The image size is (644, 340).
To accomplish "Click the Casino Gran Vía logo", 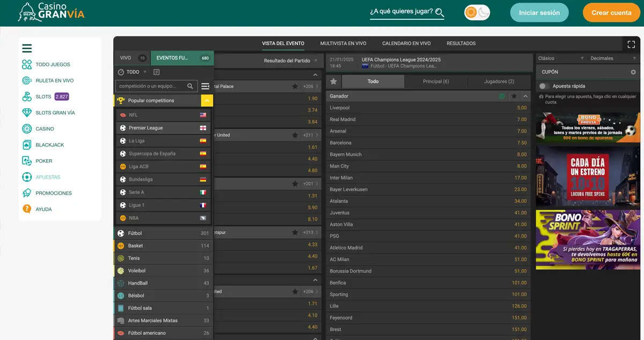I will pos(50,12).
